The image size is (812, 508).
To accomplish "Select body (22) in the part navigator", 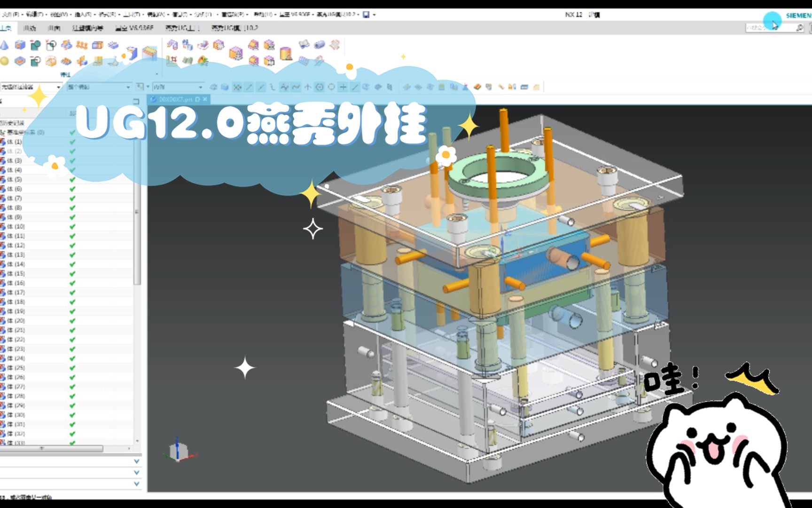I will point(16,340).
